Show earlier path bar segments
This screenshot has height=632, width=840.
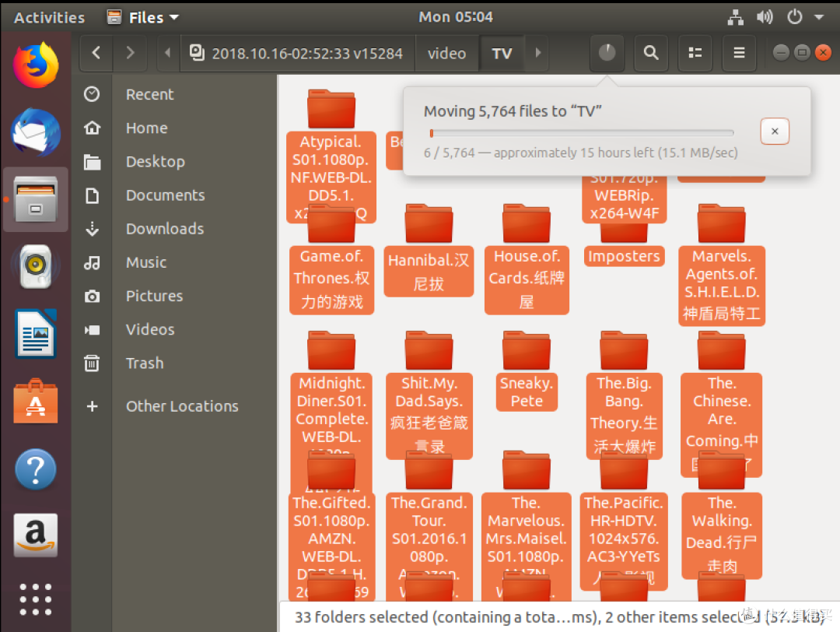pos(168,52)
